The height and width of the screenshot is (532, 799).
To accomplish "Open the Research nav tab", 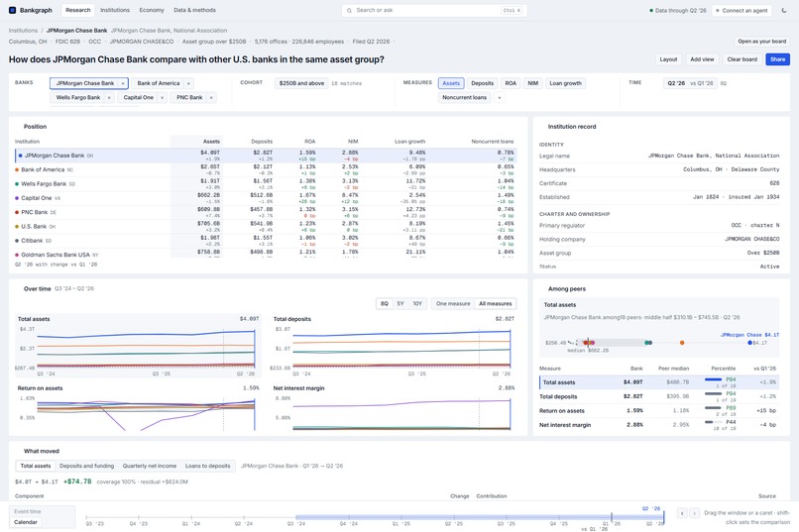I will click(78, 10).
